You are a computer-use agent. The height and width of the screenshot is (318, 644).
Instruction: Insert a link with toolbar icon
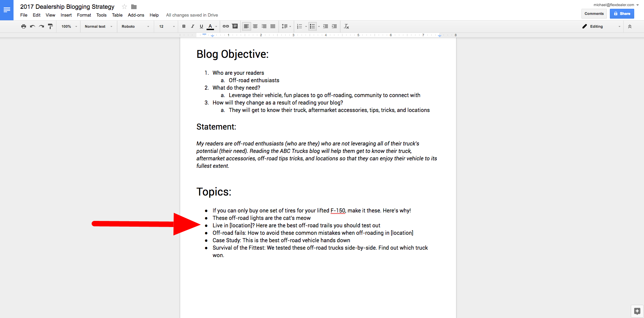click(225, 26)
